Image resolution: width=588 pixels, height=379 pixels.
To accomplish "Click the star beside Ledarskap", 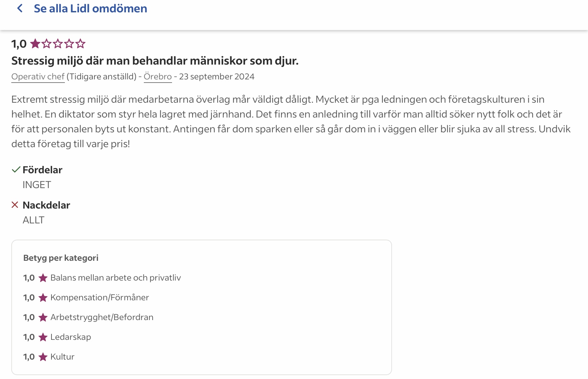I will pos(43,337).
